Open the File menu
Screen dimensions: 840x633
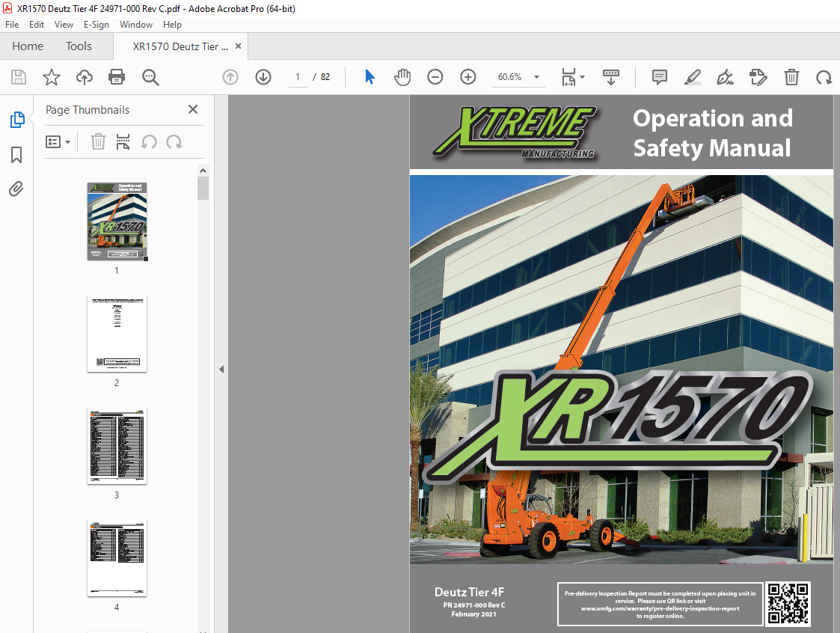pos(12,25)
